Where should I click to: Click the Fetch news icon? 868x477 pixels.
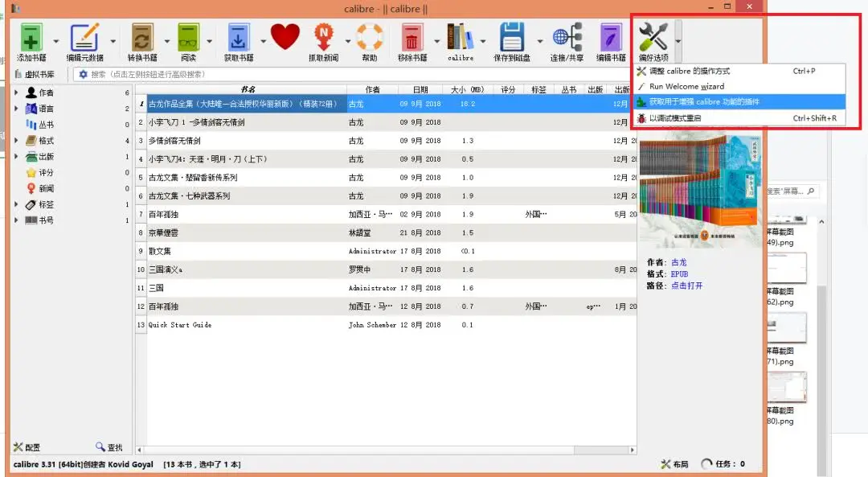click(x=324, y=38)
